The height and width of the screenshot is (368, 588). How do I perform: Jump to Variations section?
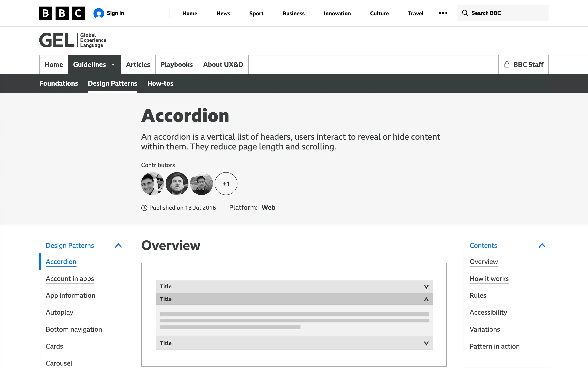tap(485, 330)
